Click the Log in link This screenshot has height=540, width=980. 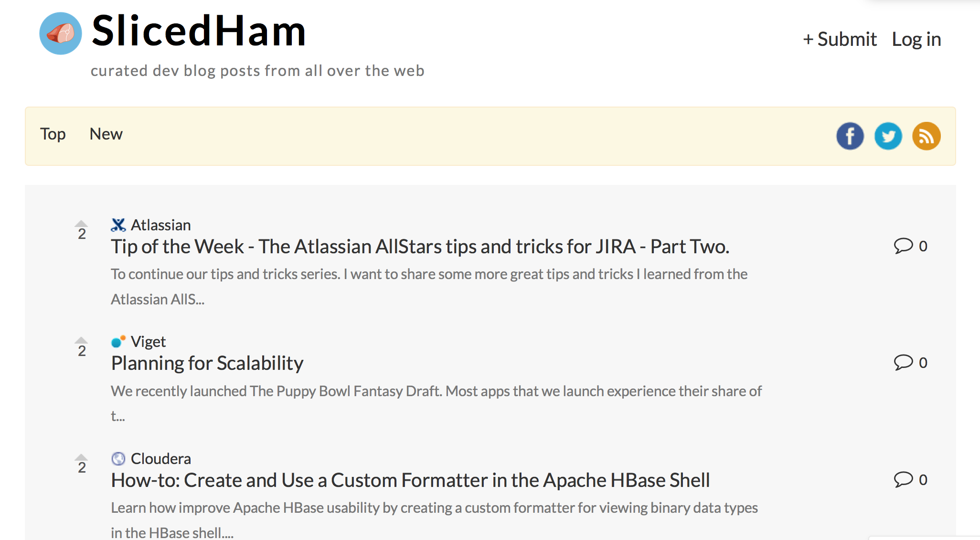click(x=916, y=39)
